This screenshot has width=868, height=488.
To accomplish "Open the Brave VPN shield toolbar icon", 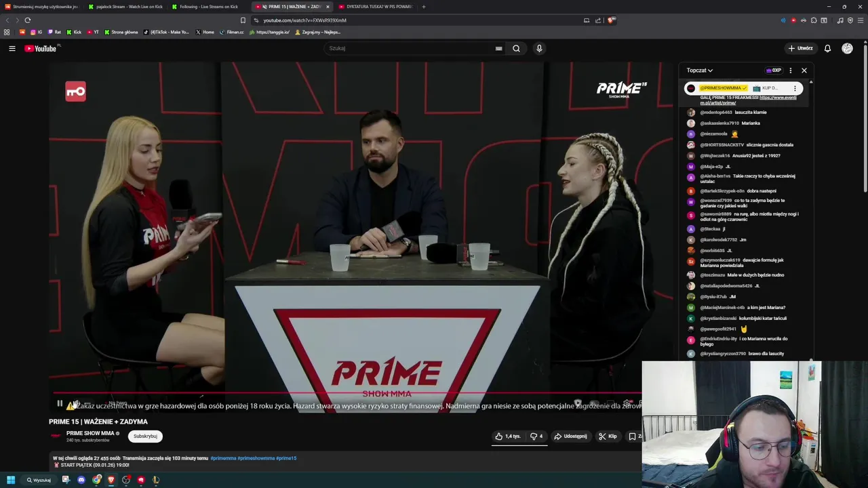I will pos(850,20).
